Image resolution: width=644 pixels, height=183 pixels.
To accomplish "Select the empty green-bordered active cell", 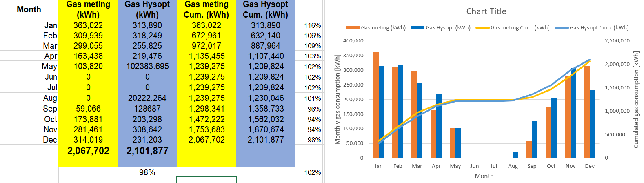I will pos(206,180).
